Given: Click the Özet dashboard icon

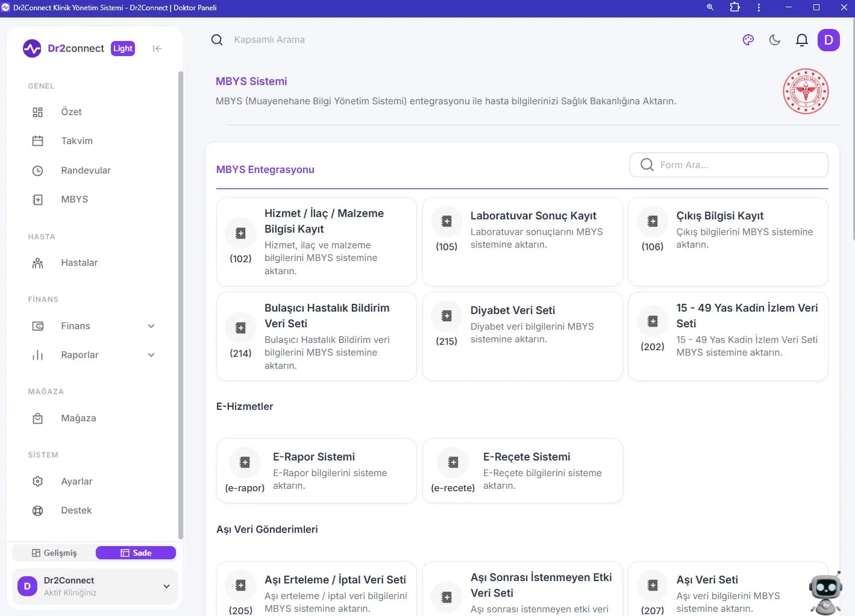Looking at the screenshot, I should (37, 112).
